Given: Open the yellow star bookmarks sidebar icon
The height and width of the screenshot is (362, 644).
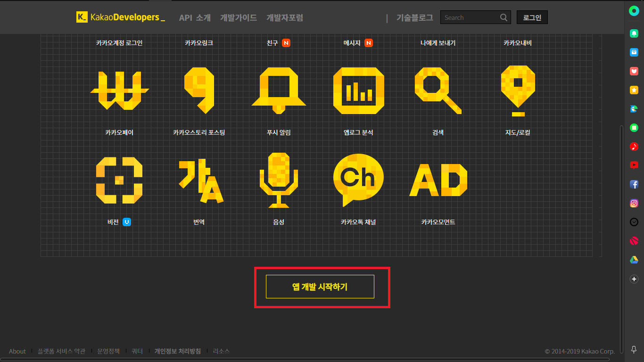Looking at the screenshot, I should [x=634, y=90].
